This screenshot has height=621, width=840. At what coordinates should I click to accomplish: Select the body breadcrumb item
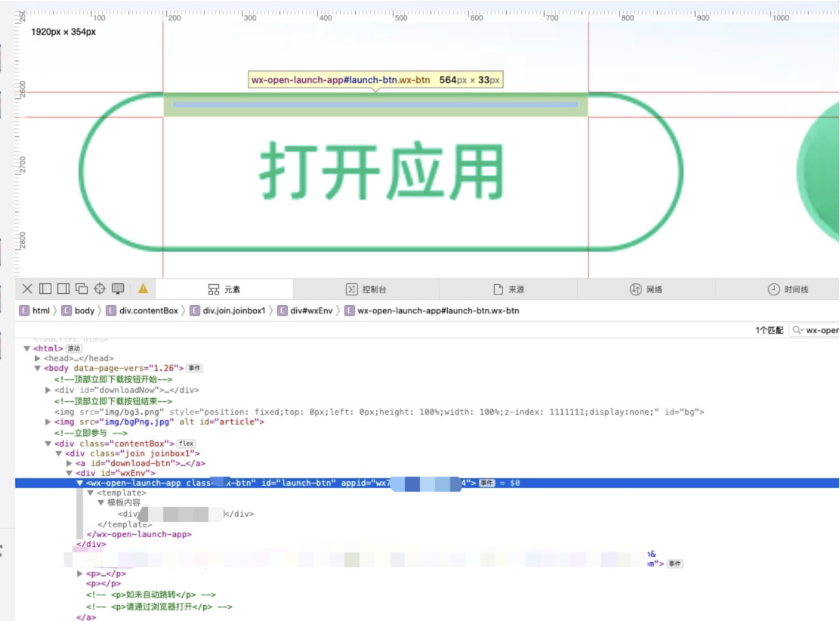click(79, 310)
